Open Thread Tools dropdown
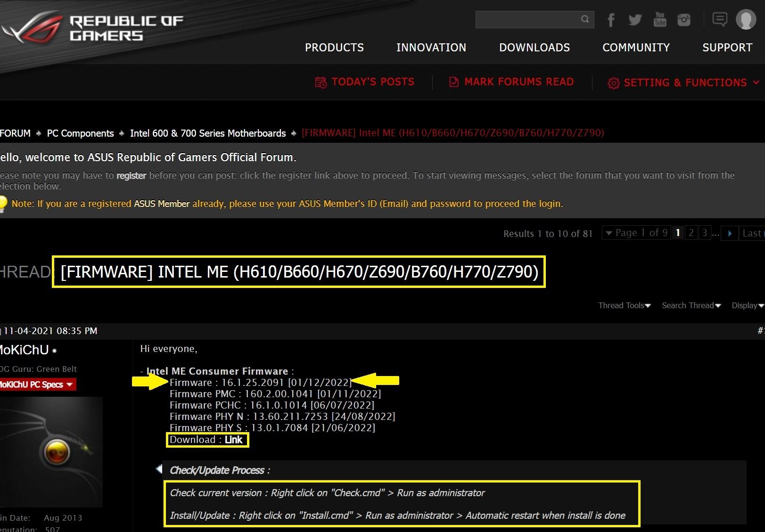Screen dimensions: 765x532 coord(625,305)
